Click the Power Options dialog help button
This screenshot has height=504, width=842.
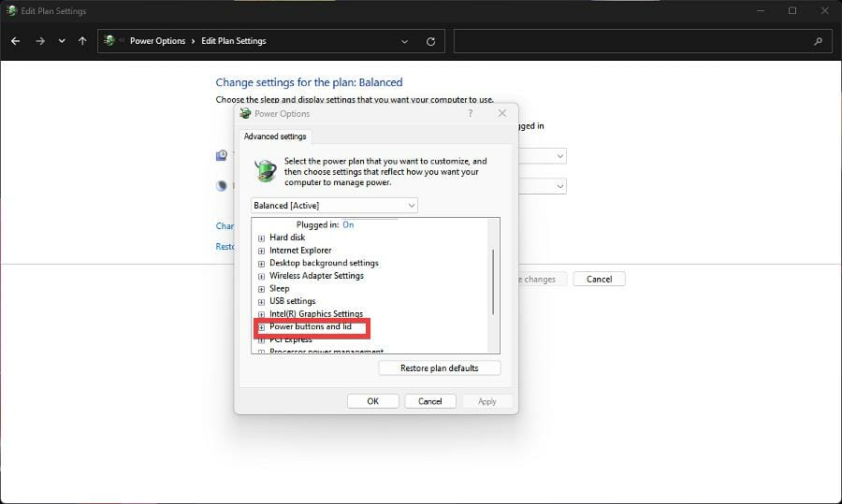click(x=471, y=113)
